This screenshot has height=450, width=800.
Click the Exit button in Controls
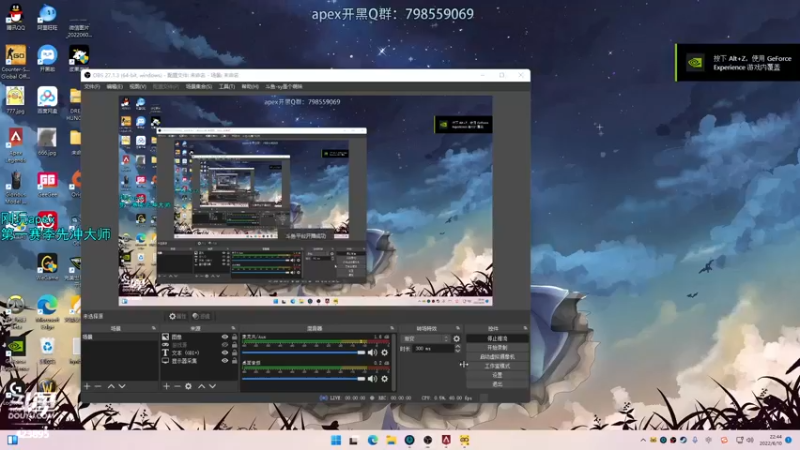(497, 384)
